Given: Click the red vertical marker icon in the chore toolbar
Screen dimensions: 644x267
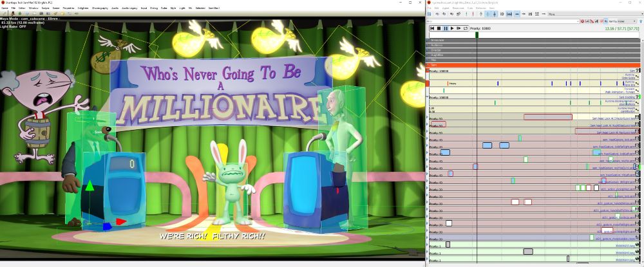Looking at the screenshot, I should coord(473,14).
